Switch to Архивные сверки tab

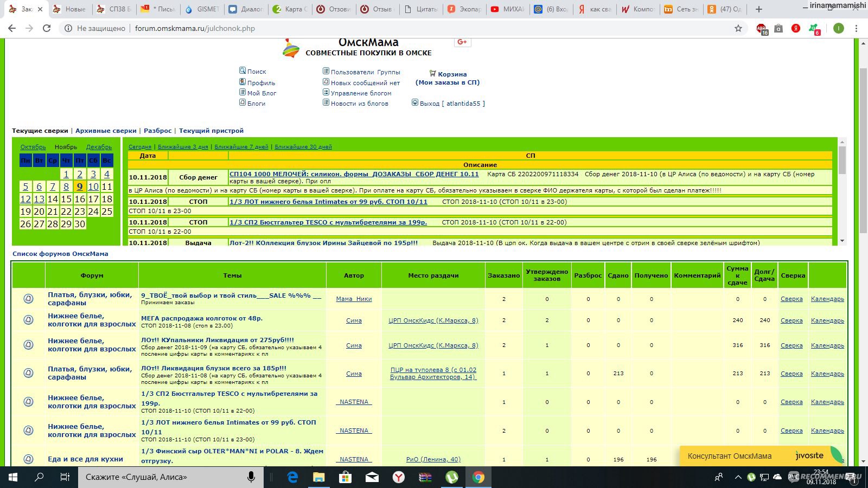click(x=106, y=131)
